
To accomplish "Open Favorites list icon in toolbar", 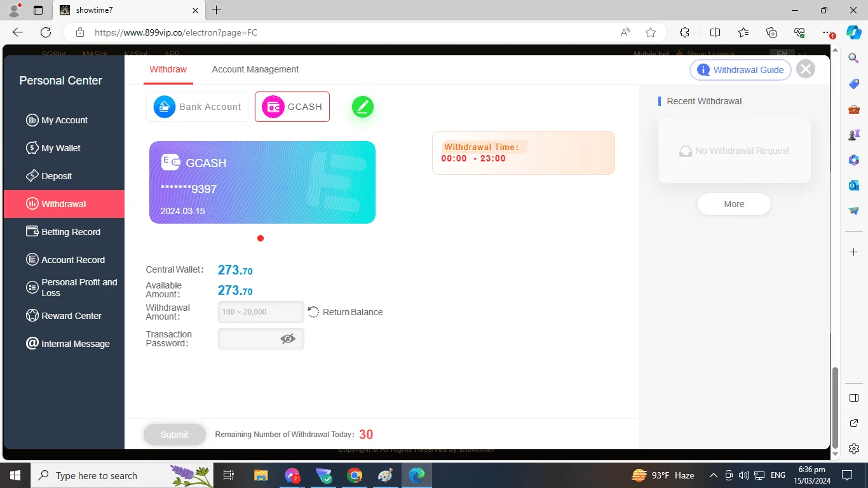I will click(743, 32).
